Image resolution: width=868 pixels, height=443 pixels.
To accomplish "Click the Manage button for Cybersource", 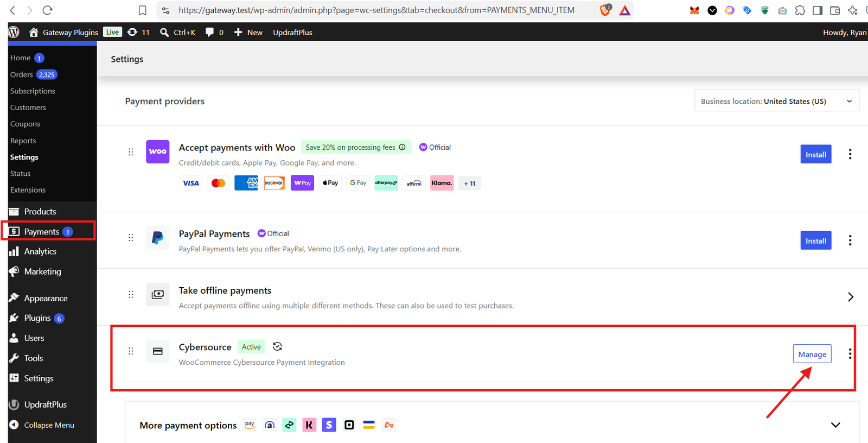I will click(812, 354).
